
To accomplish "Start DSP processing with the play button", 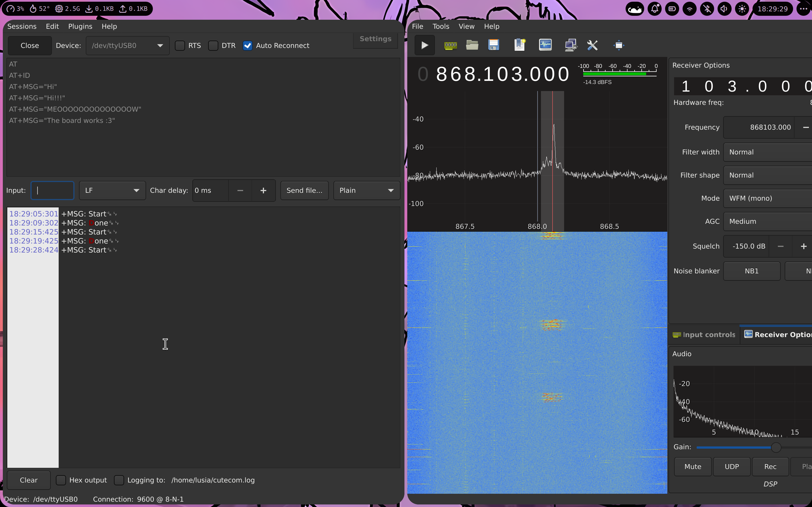I will 424,45.
